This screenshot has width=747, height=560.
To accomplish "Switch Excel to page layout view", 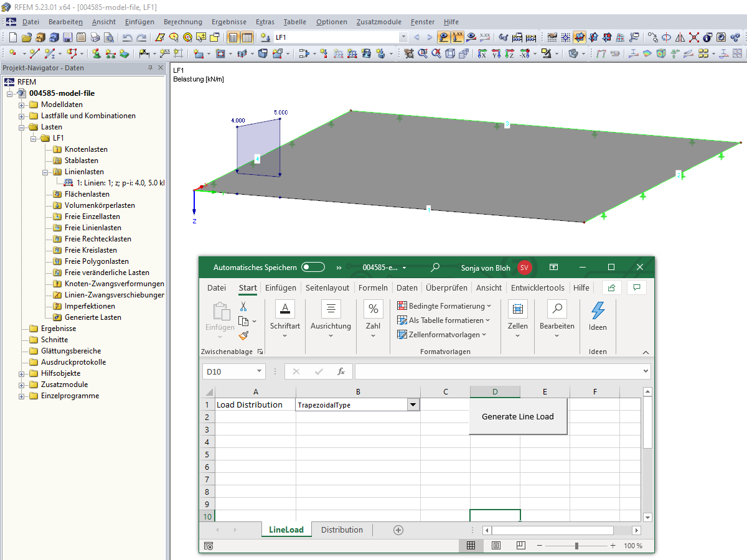I will point(496,546).
